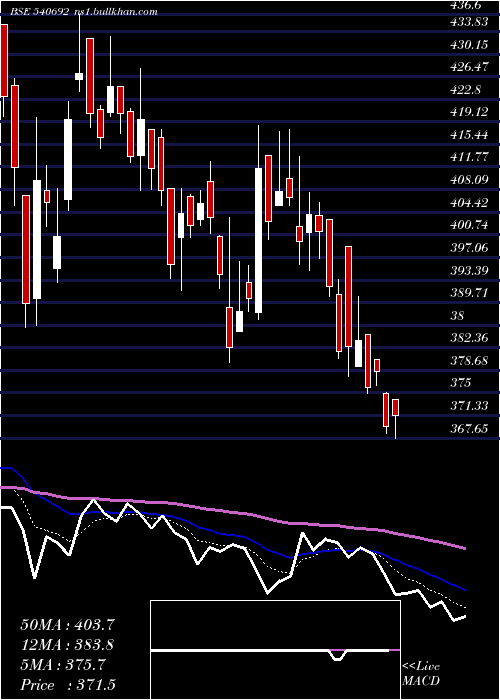Click inside the MACD indicator box
This screenshot has width=500, height=700.
(275, 650)
